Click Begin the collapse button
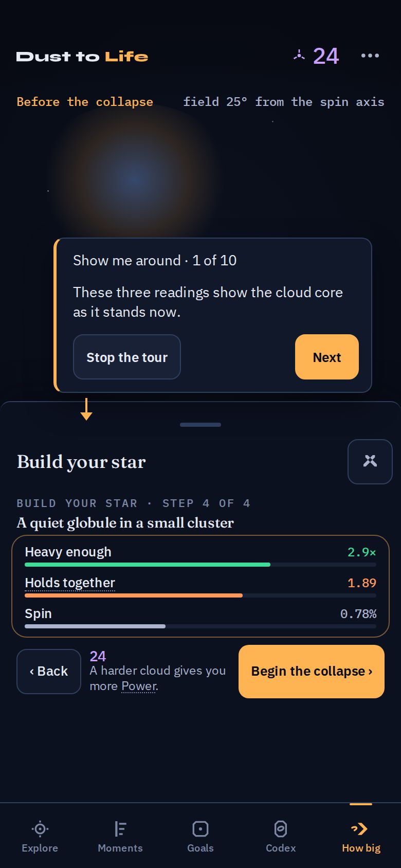The height and width of the screenshot is (868, 401). [312, 671]
